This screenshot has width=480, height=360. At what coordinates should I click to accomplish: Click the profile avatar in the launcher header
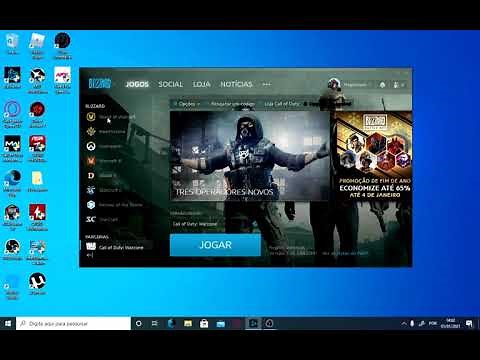tap(333, 84)
